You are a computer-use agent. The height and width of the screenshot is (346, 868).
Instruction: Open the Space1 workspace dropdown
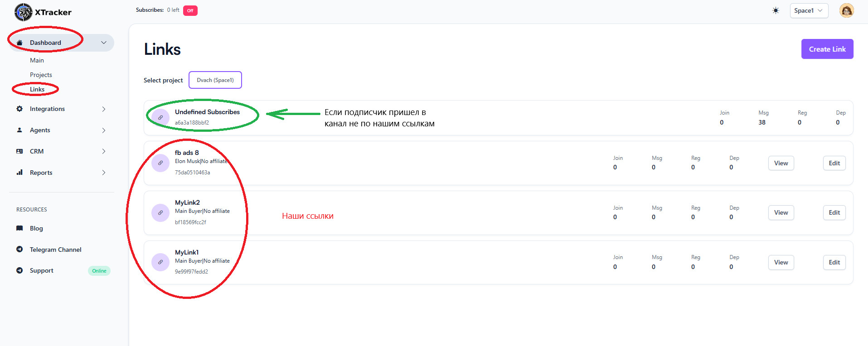809,10
